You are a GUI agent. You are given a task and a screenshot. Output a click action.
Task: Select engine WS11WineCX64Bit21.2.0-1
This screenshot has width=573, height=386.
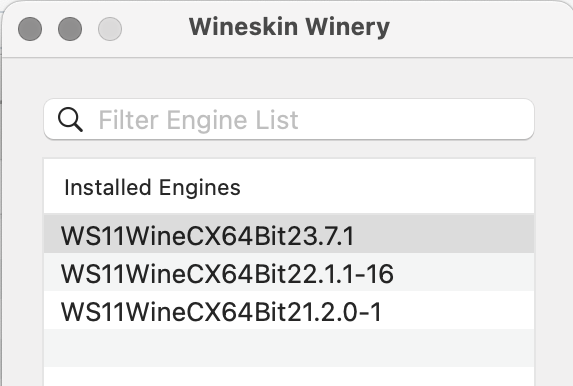[289, 310]
